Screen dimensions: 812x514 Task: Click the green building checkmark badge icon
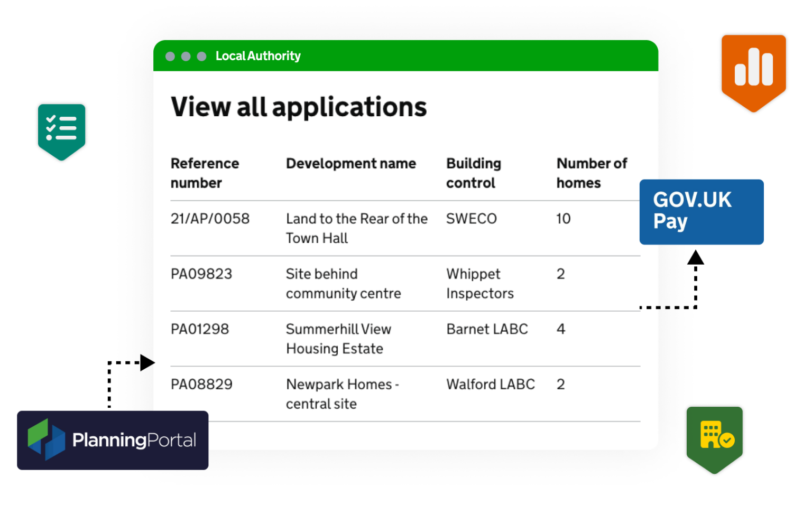(x=714, y=436)
